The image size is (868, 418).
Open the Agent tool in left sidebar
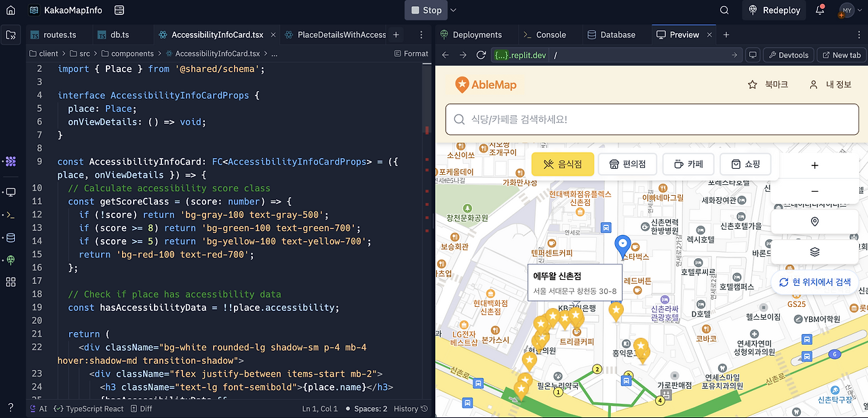coord(10,161)
